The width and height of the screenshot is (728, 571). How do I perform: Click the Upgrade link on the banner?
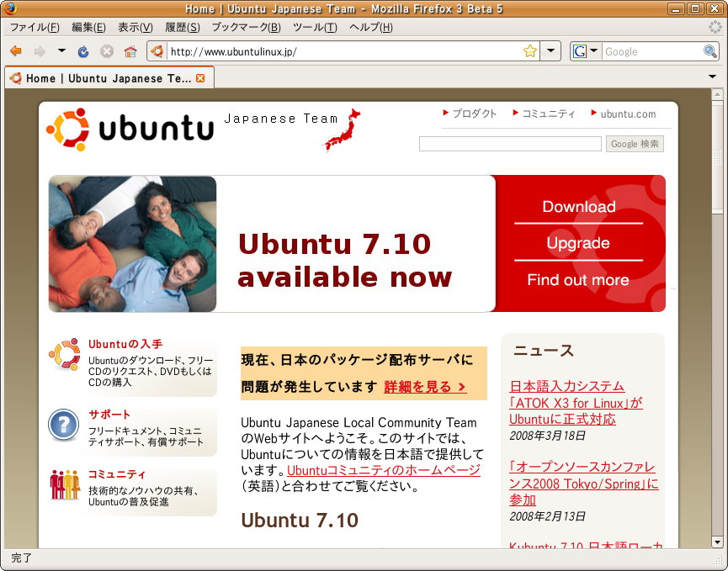pos(578,243)
